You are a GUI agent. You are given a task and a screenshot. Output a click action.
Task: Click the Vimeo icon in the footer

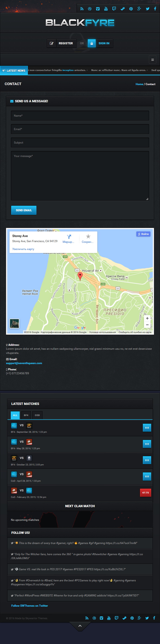101,618
